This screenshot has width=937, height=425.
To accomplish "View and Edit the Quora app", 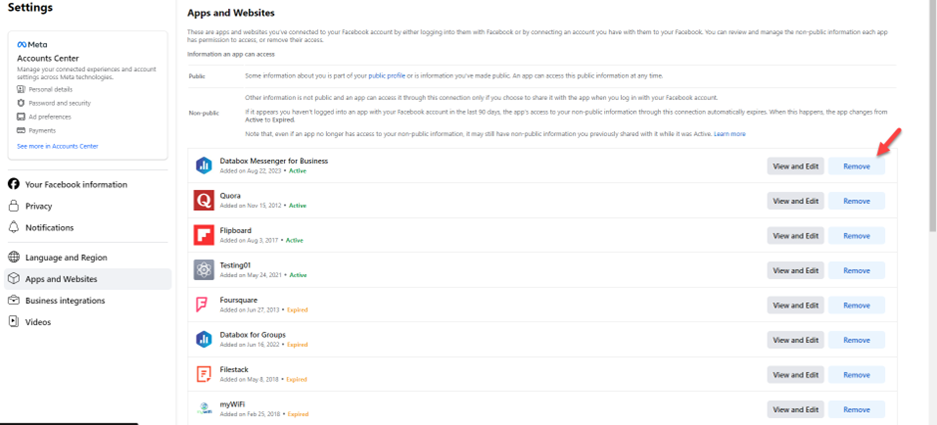I will (x=795, y=201).
